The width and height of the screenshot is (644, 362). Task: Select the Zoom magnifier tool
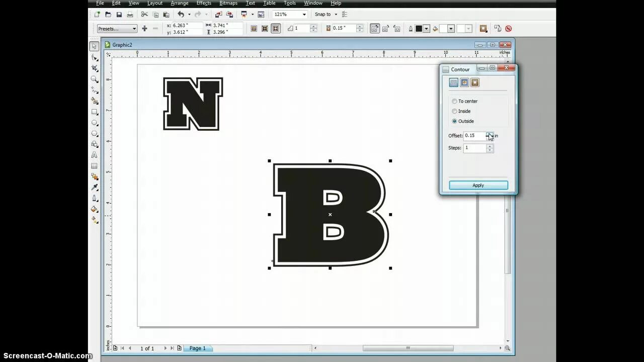coord(94,79)
